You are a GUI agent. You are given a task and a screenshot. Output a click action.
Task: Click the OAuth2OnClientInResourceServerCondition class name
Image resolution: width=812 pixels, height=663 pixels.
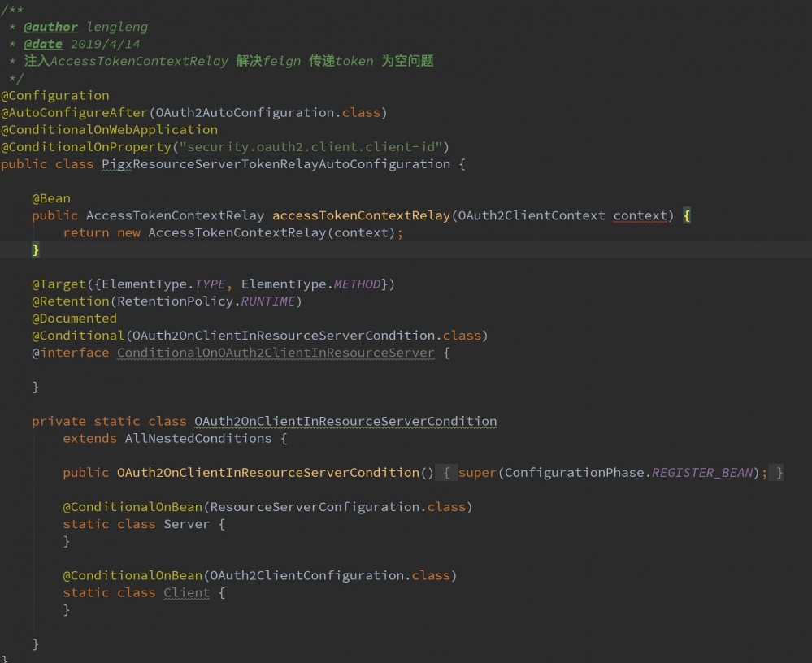345,421
